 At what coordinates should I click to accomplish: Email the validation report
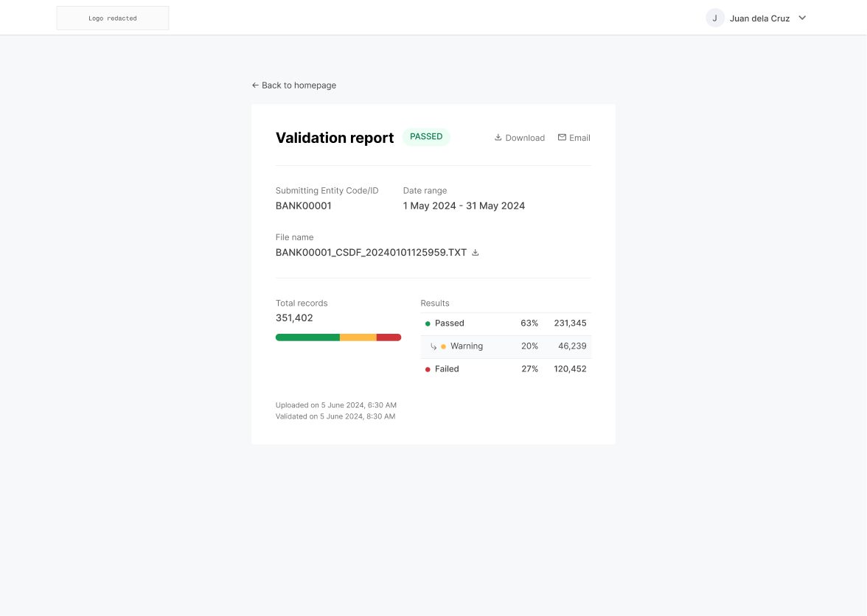click(x=574, y=137)
